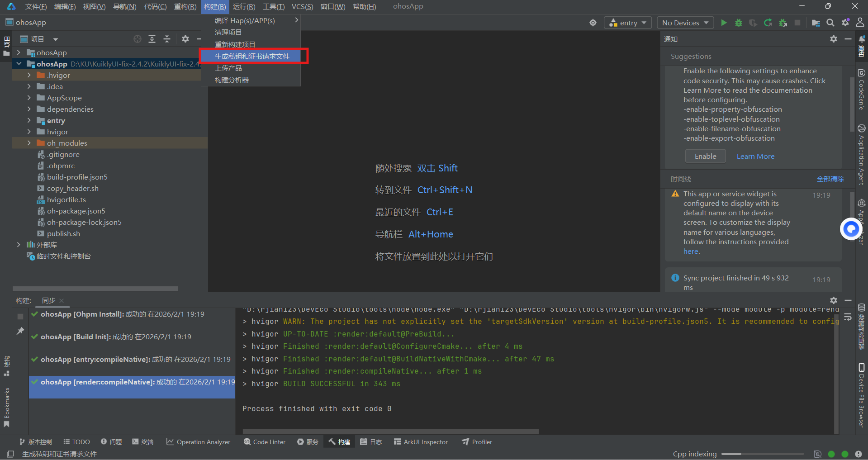Open the No Devices selector dropdown
This screenshot has height=460, width=868.
click(x=685, y=23)
